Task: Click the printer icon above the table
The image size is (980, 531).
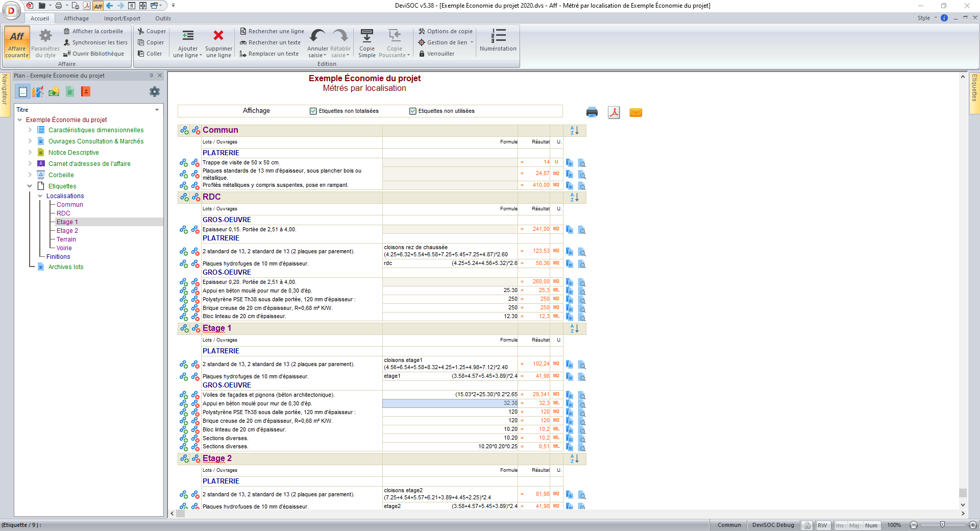Action: click(x=592, y=112)
